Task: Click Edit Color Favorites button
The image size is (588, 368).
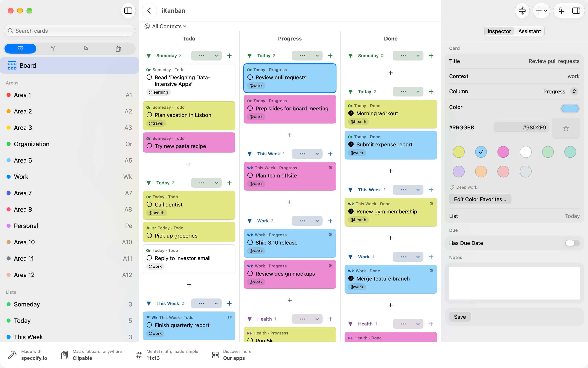Action: pos(480,199)
